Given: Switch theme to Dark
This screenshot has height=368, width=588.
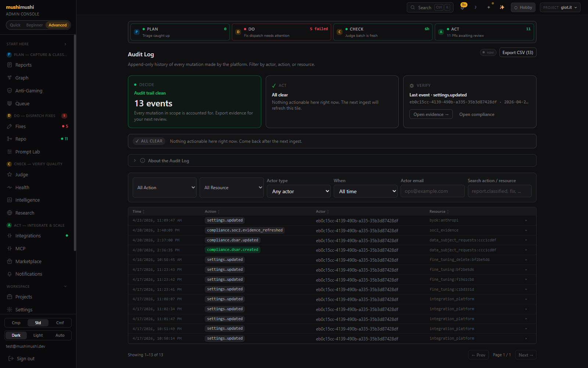Looking at the screenshot, I should pos(16,335).
